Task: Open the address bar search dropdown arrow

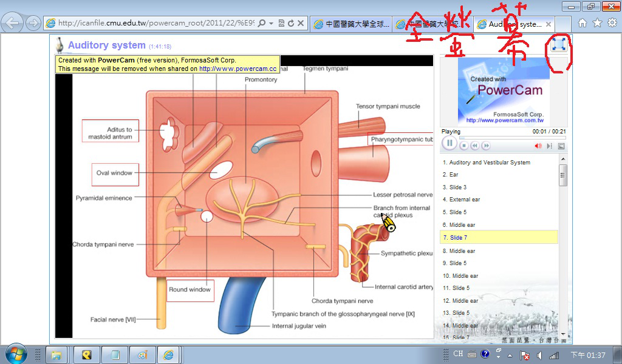Action: [270, 24]
